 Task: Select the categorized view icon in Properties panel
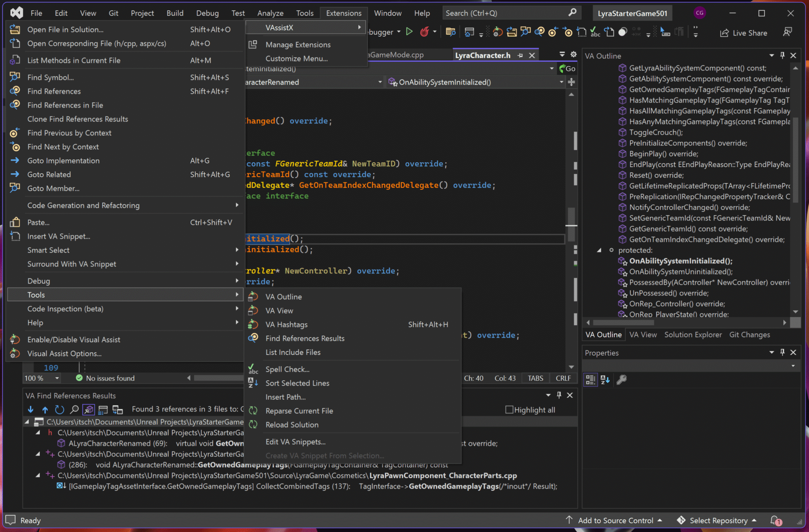click(590, 380)
